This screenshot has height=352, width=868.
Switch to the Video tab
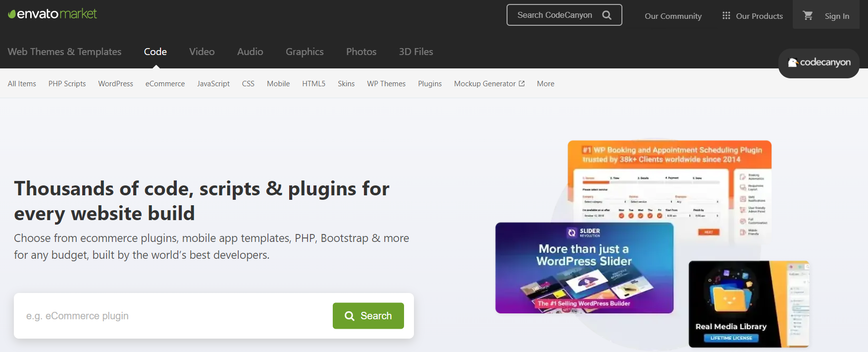(x=202, y=52)
